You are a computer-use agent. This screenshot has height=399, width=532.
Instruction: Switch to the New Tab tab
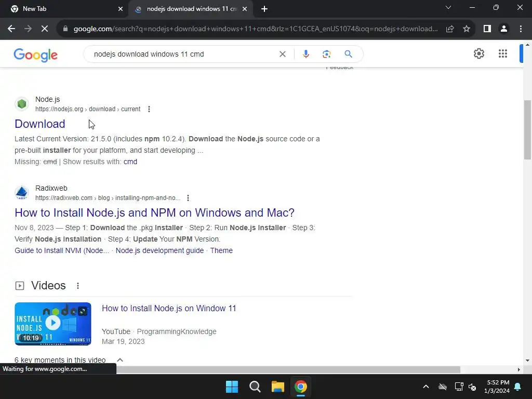(64, 9)
